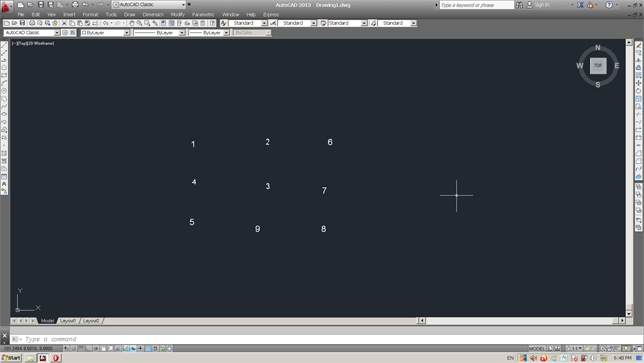Switch to the Layout1 tab
Viewport: 644px width, 363px height.
coord(68,321)
